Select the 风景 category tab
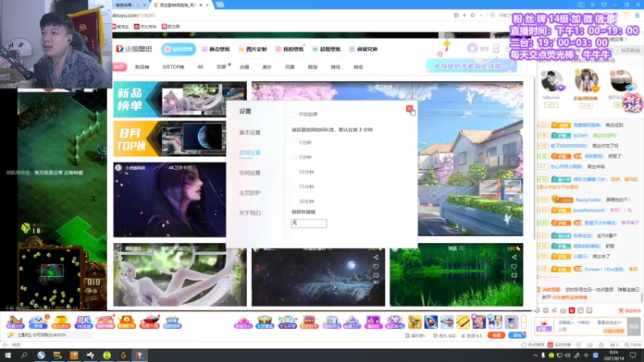 click(290, 67)
